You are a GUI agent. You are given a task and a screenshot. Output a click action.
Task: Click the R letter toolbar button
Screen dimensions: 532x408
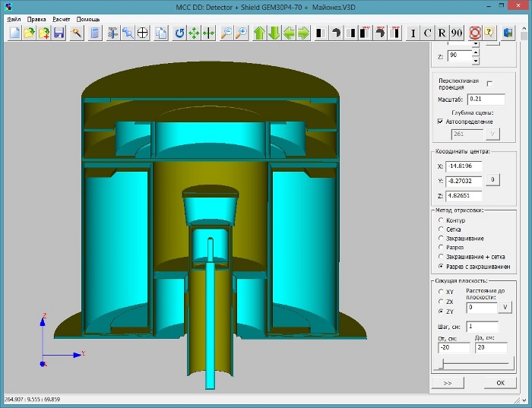click(x=442, y=33)
